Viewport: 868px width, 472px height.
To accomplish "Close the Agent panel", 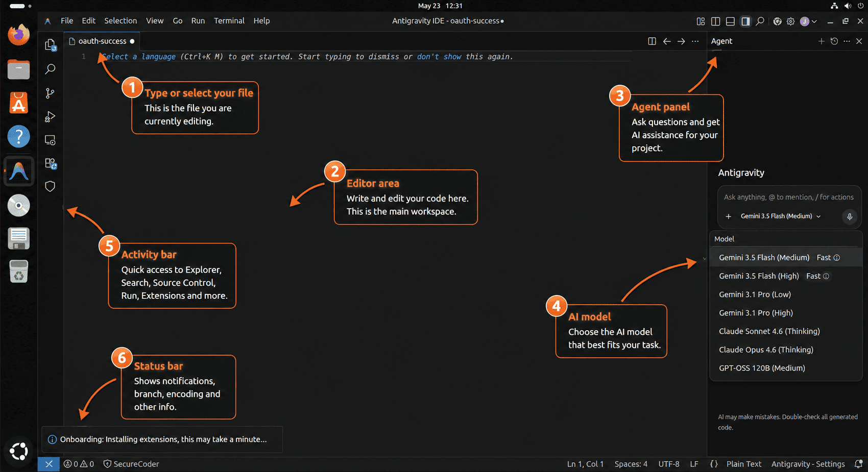I will (859, 41).
